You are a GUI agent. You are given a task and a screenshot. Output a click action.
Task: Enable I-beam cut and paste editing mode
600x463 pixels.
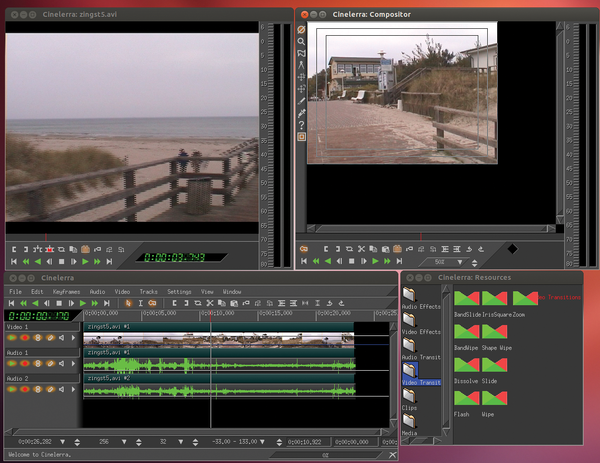[x=140, y=303]
